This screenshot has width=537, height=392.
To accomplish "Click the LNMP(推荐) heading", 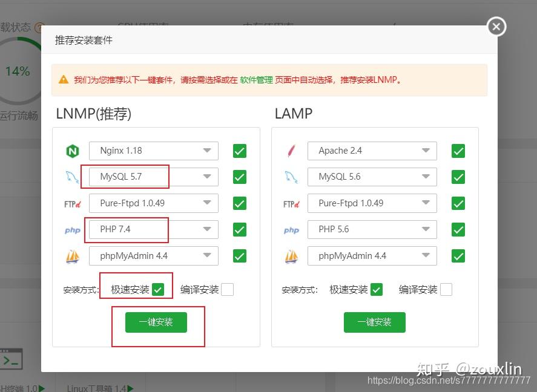I will tap(93, 114).
